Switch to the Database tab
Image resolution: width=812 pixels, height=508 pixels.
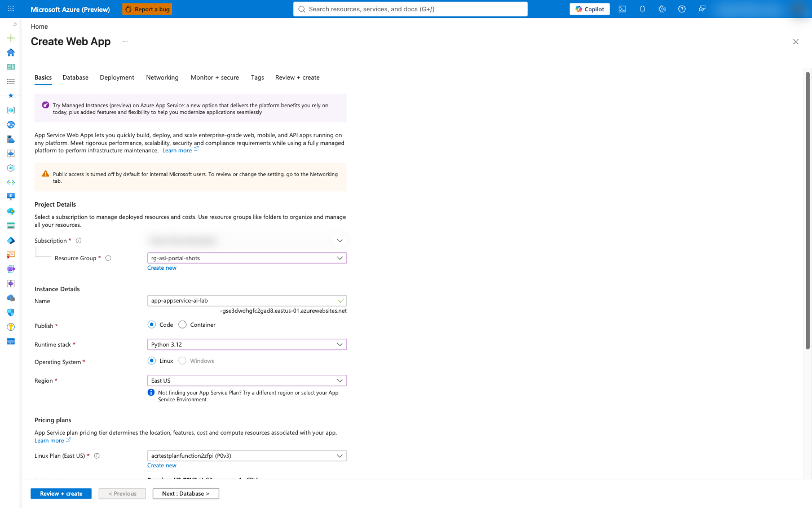point(76,77)
